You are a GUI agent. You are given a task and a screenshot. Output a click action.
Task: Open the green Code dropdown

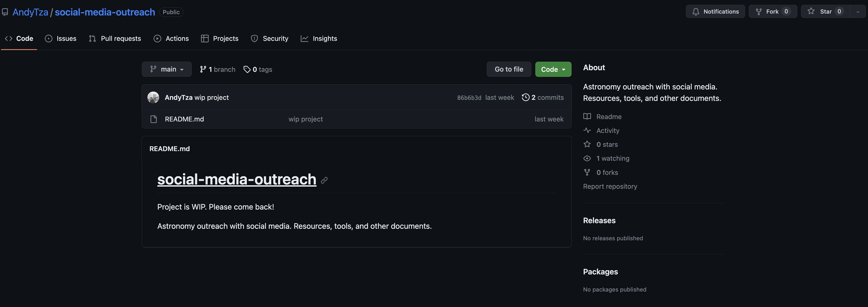point(553,69)
